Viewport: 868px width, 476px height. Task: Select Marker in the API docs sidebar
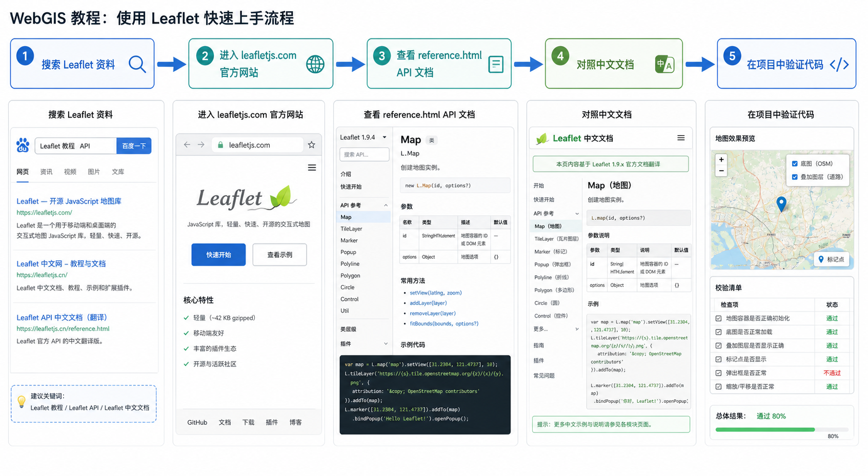pyautogui.click(x=349, y=241)
